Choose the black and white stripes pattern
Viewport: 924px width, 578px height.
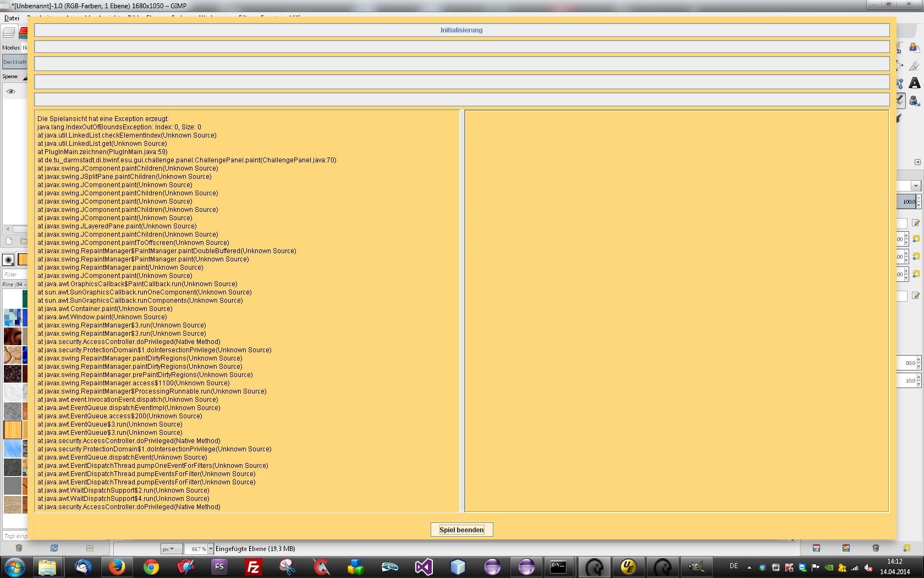(x=13, y=486)
